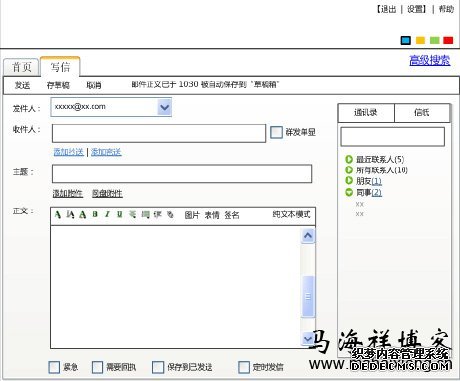This screenshot has width=460, height=381.
Task: Enable the 紧急 urgent checkbox
Action: point(54,367)
